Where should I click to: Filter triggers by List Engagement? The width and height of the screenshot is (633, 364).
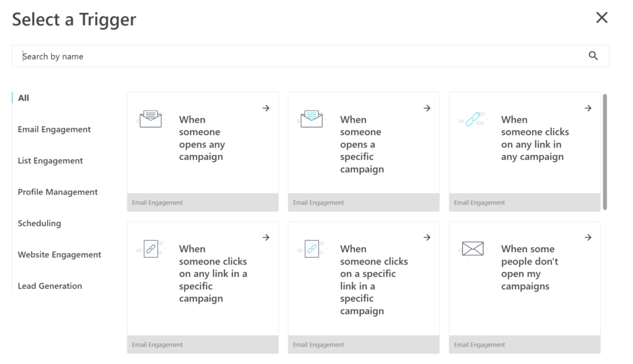(50, 161)
